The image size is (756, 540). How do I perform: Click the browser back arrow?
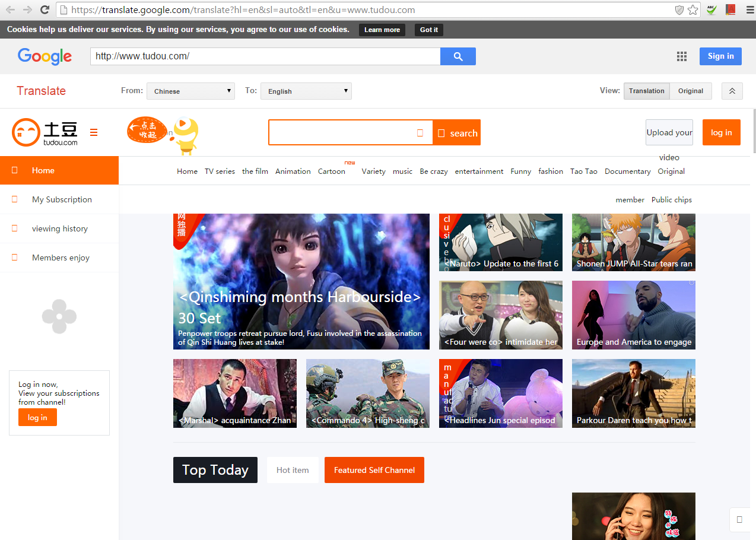point(11,9)
